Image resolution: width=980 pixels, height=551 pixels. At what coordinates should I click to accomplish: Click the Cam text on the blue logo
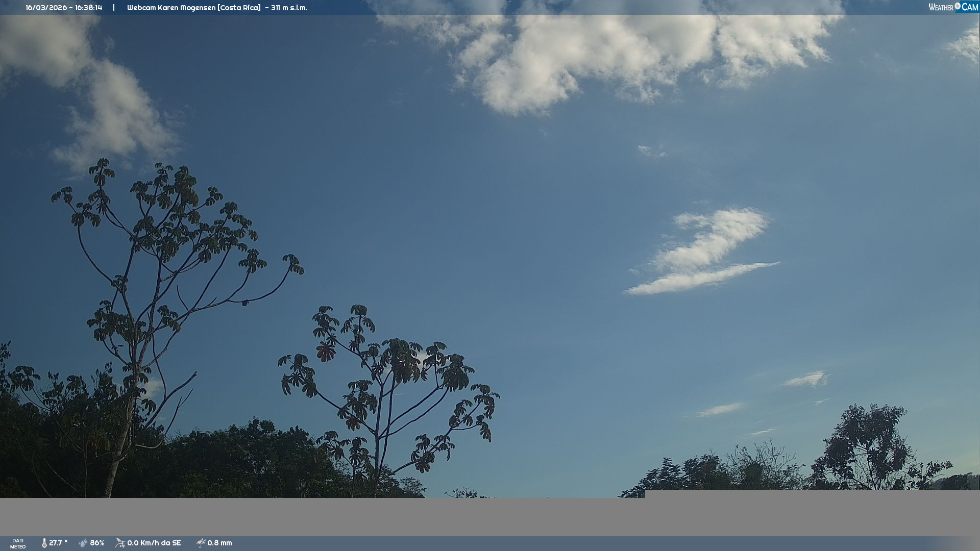pos(970,7)
